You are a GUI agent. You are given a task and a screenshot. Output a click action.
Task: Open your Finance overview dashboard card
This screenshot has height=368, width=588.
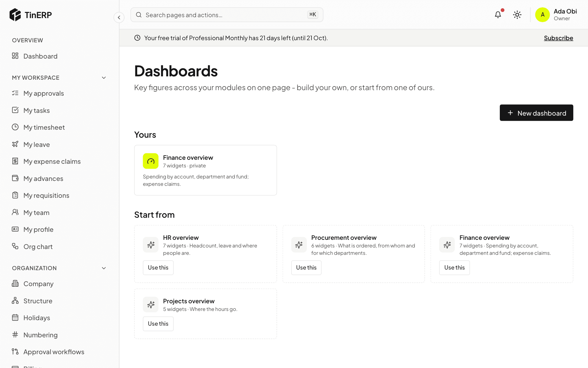tap(205, 170)
